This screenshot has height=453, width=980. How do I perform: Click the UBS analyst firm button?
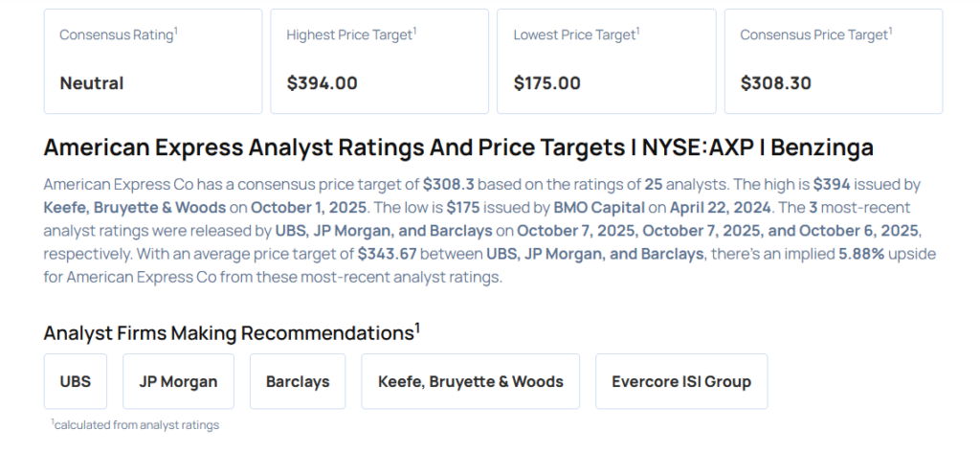click(x=76, y=381)
